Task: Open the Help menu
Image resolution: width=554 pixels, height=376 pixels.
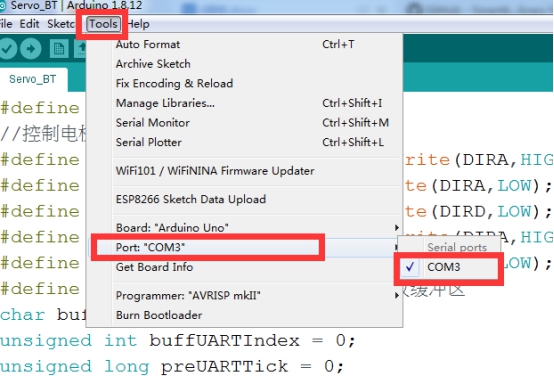Action: 138,24
